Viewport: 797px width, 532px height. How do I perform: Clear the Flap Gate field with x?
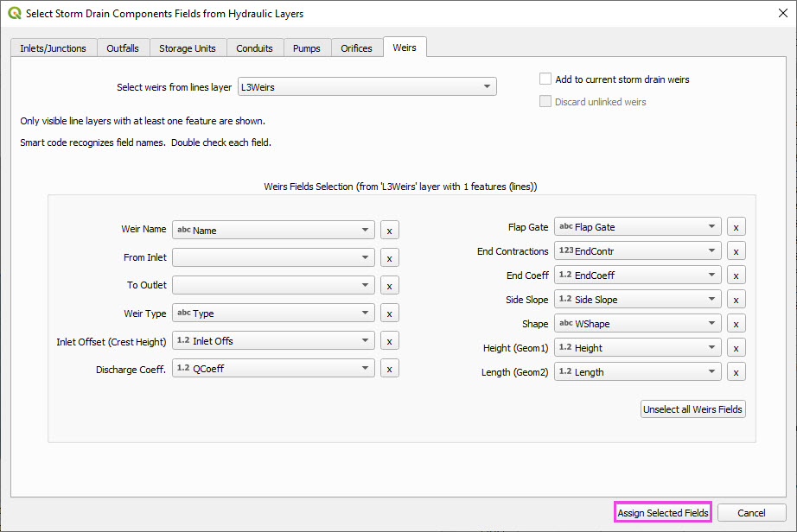coord(736,227)
